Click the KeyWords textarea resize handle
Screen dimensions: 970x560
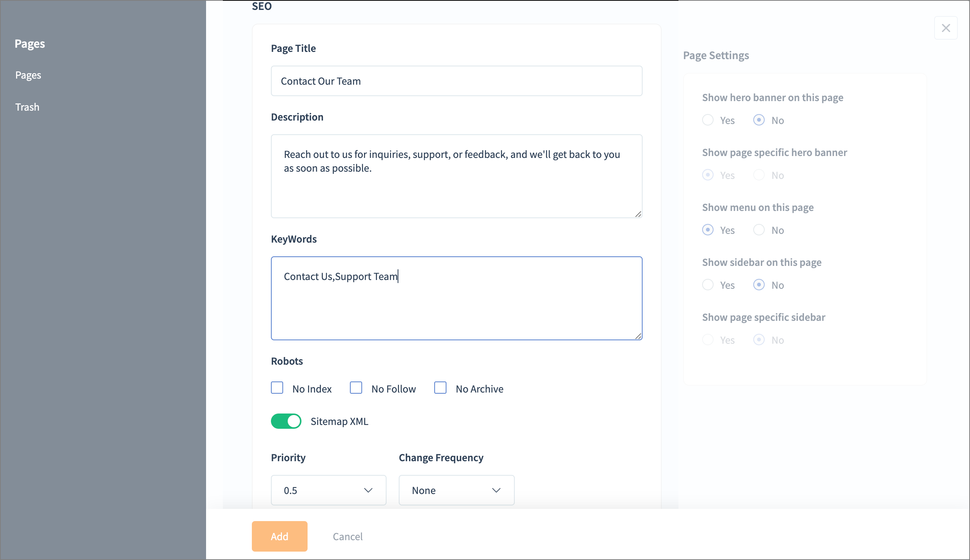[638, 336]
